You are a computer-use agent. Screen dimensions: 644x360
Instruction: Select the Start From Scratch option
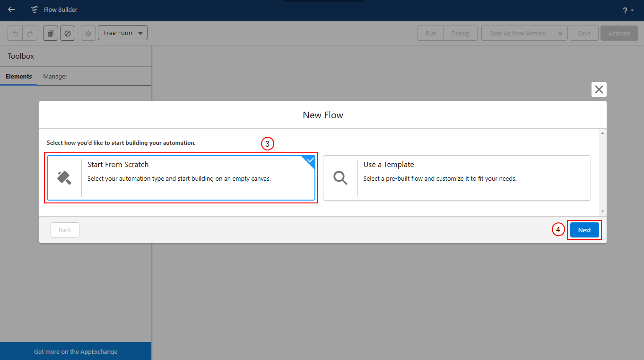(181, 178)
